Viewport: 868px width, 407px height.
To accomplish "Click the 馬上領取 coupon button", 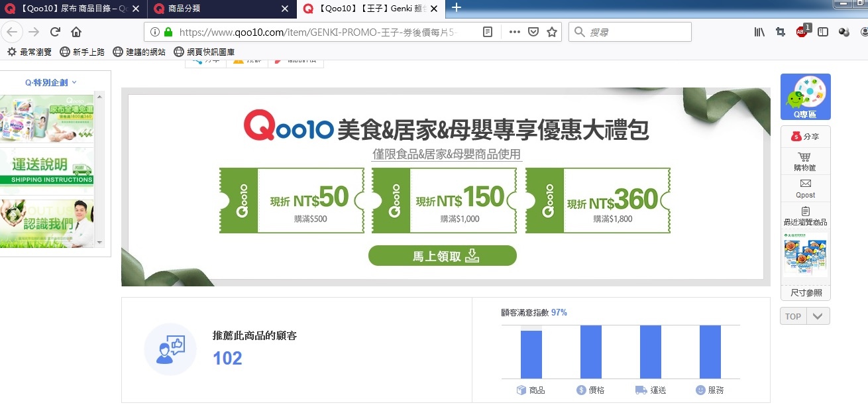I will pos(442,256).
